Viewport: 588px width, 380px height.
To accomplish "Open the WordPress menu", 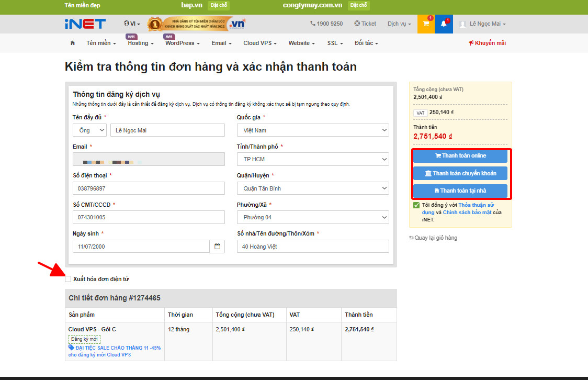I will pos(182,43).
